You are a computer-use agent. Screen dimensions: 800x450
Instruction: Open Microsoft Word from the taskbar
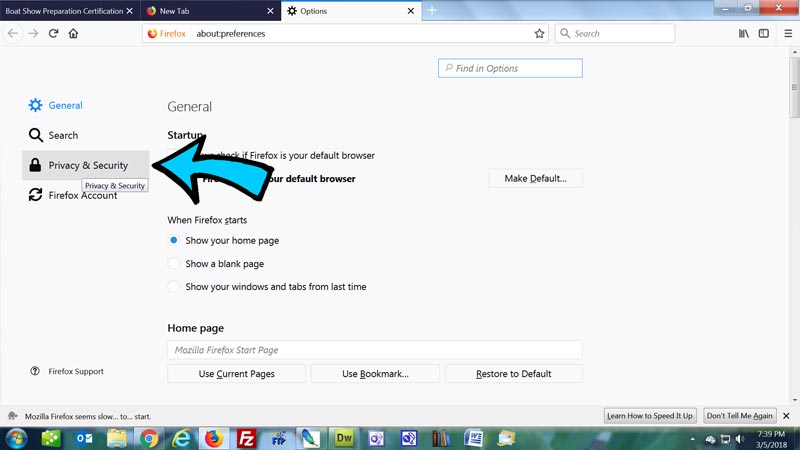(x=473, y=439)
